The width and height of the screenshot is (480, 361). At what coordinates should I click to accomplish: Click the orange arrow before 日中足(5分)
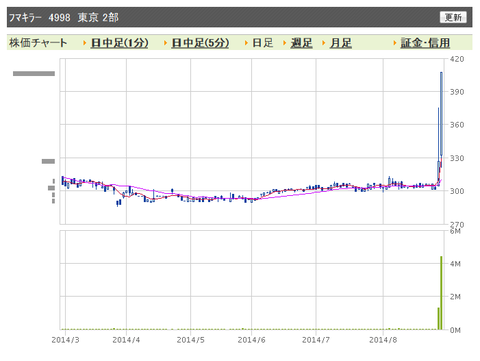165,43
